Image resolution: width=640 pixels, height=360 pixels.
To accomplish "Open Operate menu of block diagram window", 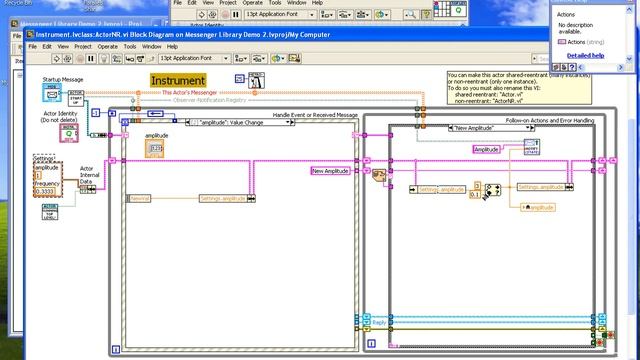I will [107, 47].
